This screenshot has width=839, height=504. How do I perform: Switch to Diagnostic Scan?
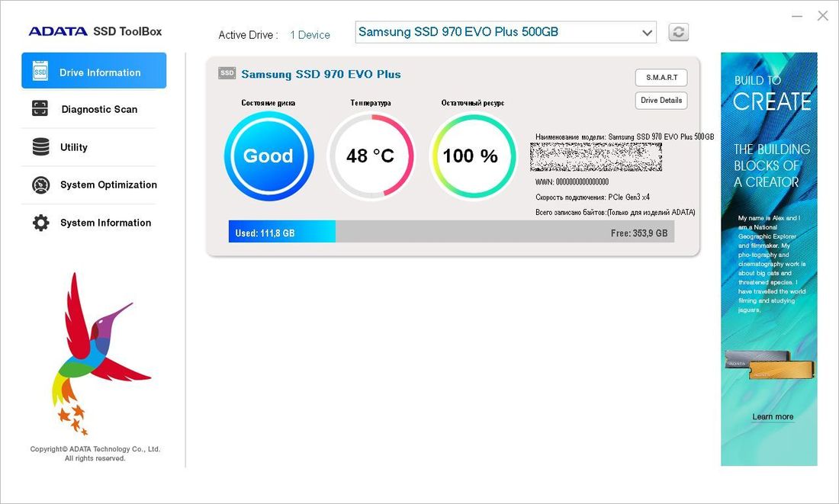click(x=94, y=109)
